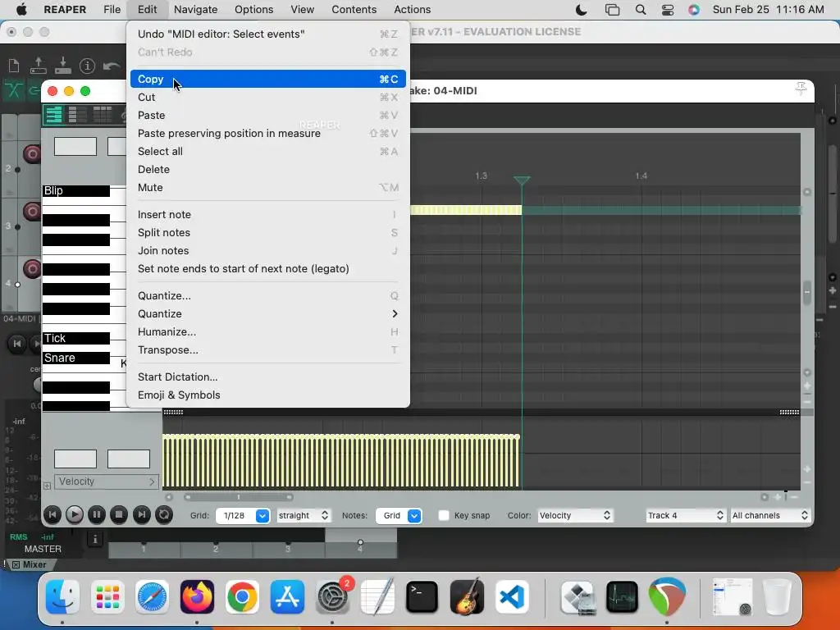This screenshot has height=630, width=840.
Task: Open the Navigate menu in menu bar
Action: (195, 10)
